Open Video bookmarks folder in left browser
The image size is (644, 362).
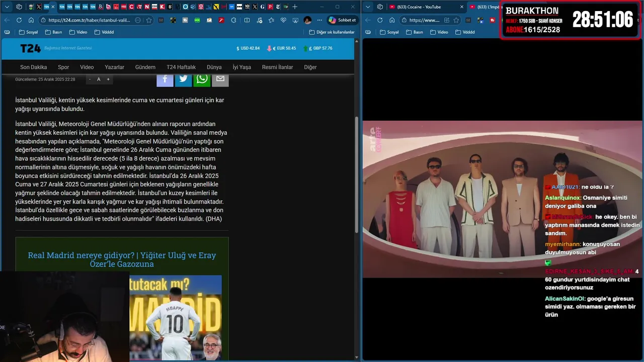click(x=77, y=32)
